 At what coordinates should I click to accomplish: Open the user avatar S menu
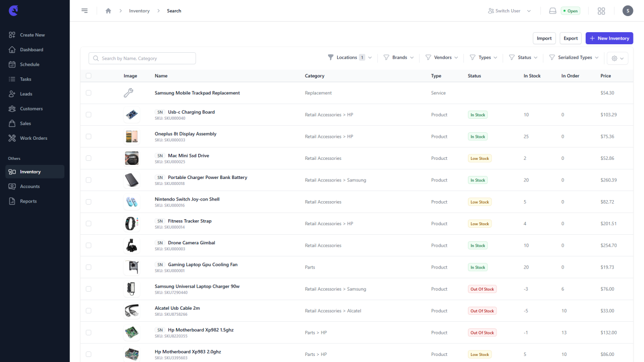[627, 11]
